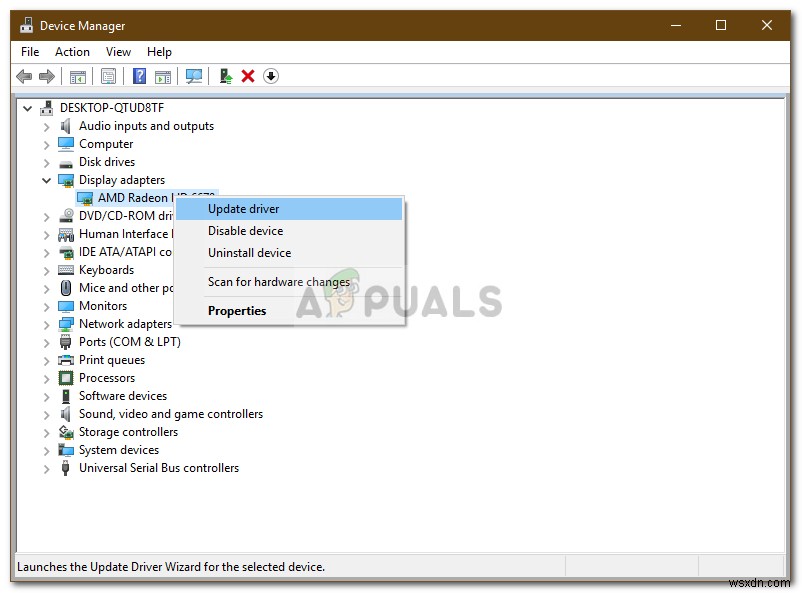Select Sound, video and game controllers
The image size is (802, 593).
pyautogui.click(x=170, y=414)
